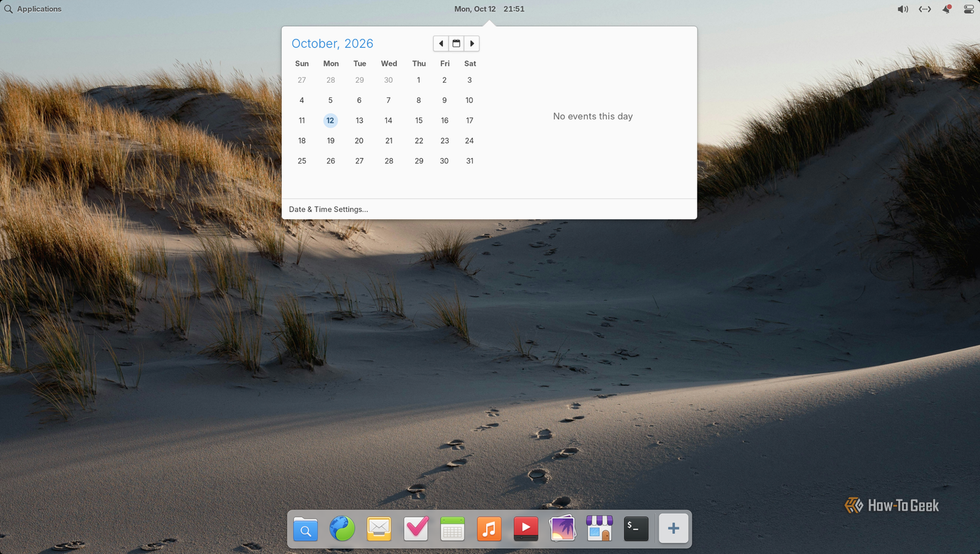Screen dimensions: 980x554
Task: Open the notifications bell indicator
Action: (x=947, y=9)
